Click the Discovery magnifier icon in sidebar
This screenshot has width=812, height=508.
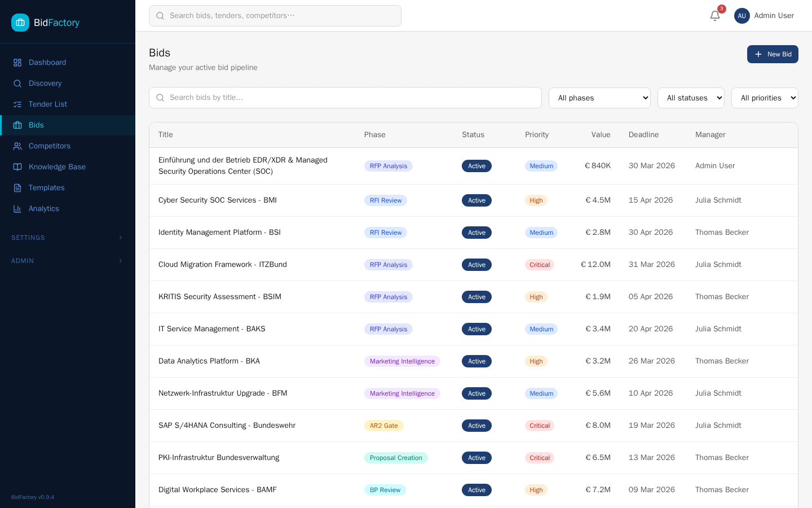[x=17, y=84]
